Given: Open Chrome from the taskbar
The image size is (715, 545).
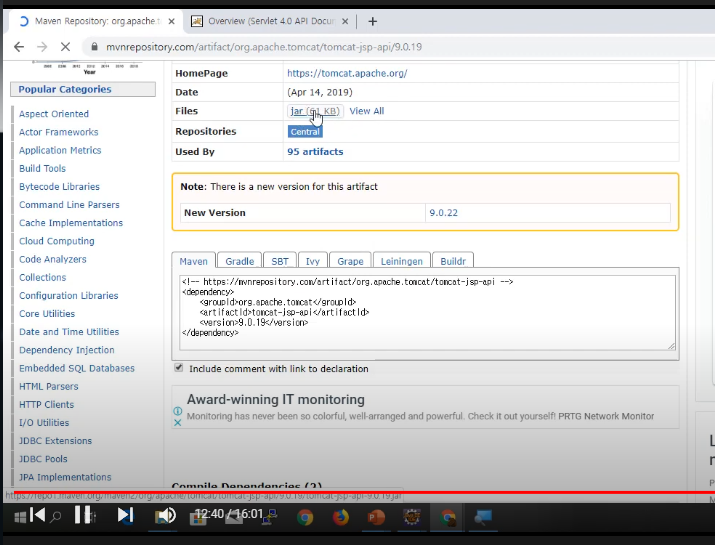Looking at the screenshot, I should 305,518.
